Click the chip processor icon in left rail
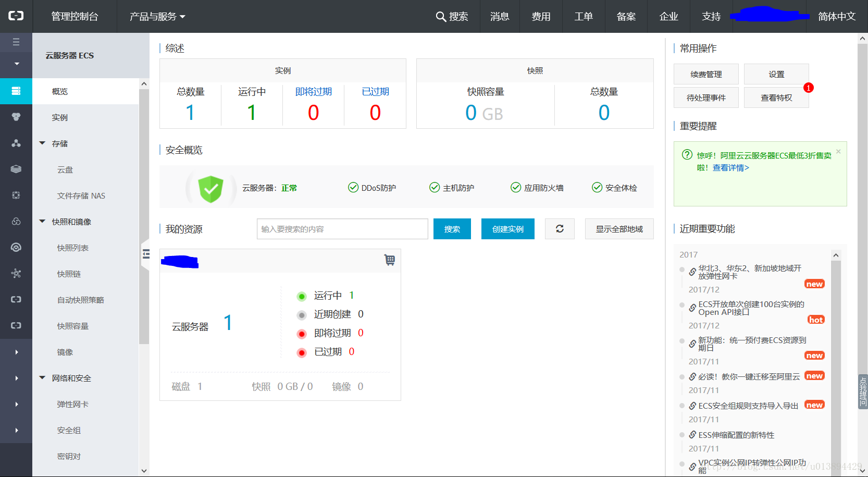This screenshot has width=868, height=477. pyautogui.click(x=16, y=195)
